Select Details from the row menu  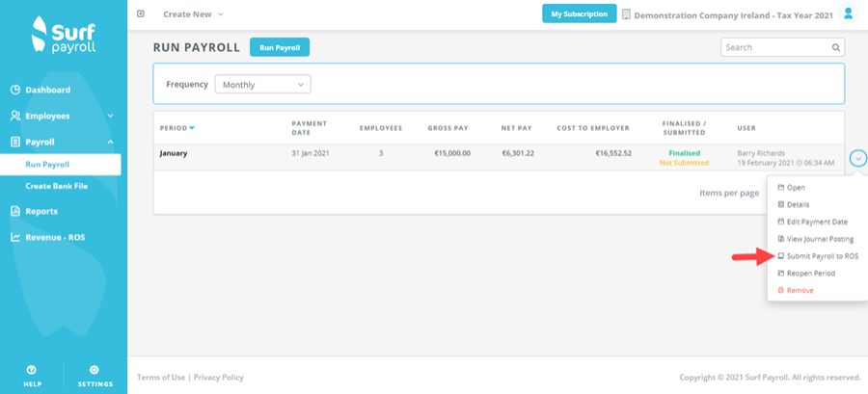pyautogui.click(x=799, y=204)
